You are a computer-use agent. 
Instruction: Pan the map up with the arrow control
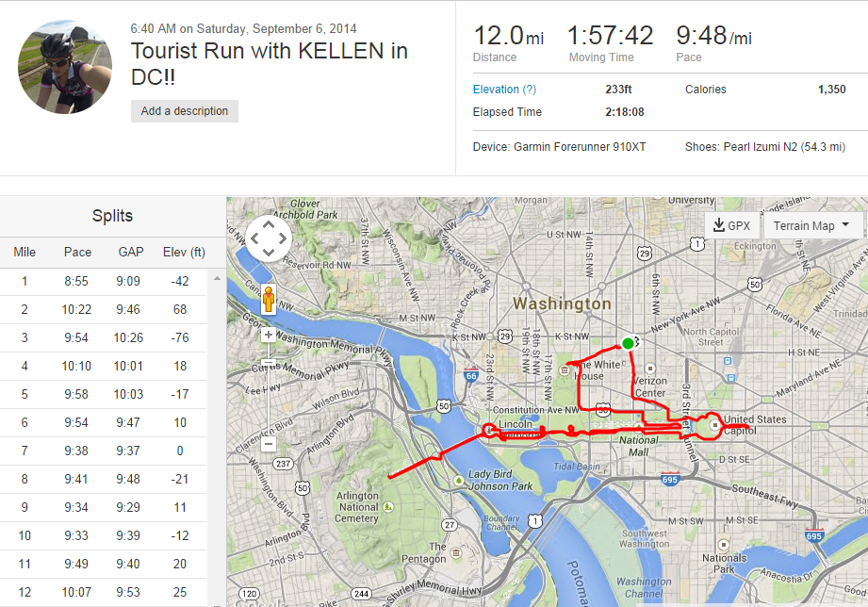pyautogui.click(x=269, y=224)
